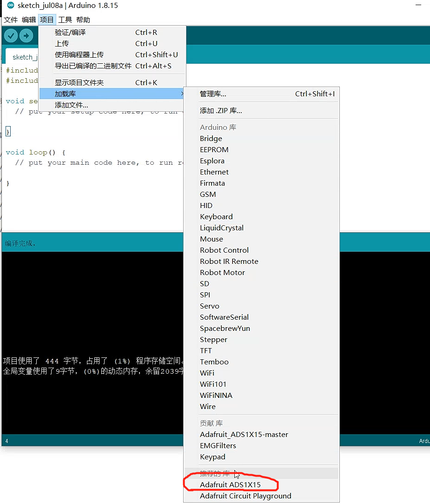Image resolution: width=430 pixels, height=504 pixels.
Task: Include the SoftwareSerial library
Action: pos(225,317)
